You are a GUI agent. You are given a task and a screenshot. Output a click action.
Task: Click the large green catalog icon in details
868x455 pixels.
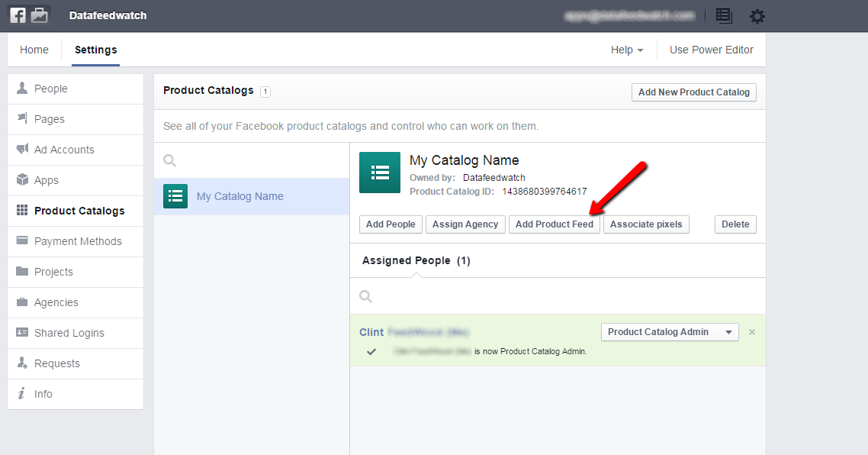pos(380,173)
